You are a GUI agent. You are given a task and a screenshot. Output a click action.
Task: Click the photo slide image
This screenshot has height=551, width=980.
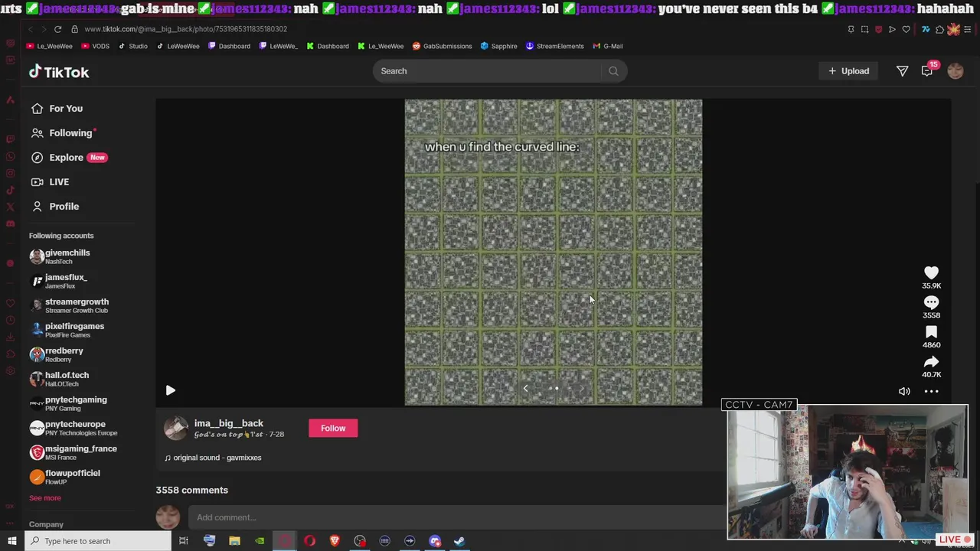click(x=553, y=253)
